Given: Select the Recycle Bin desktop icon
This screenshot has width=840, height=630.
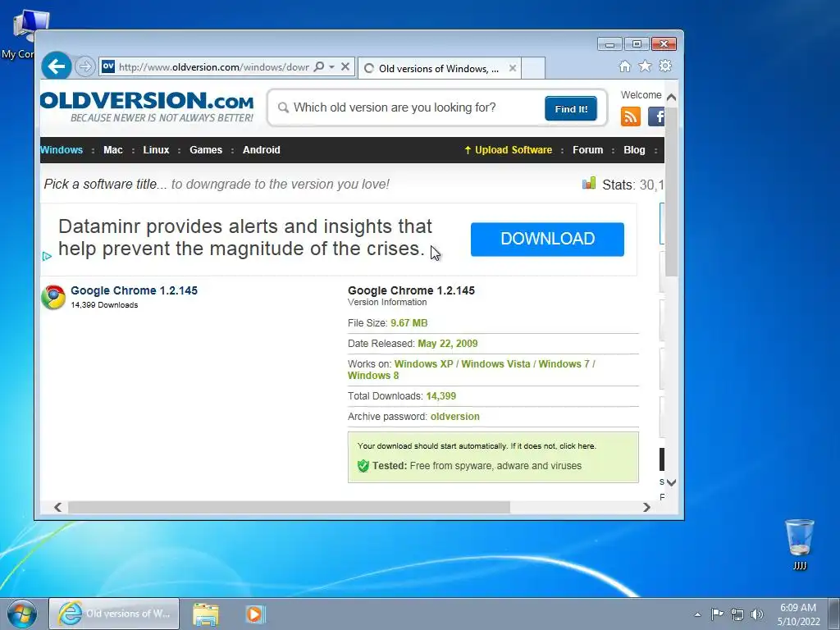Looking at the screenshot, I should 799,545.
